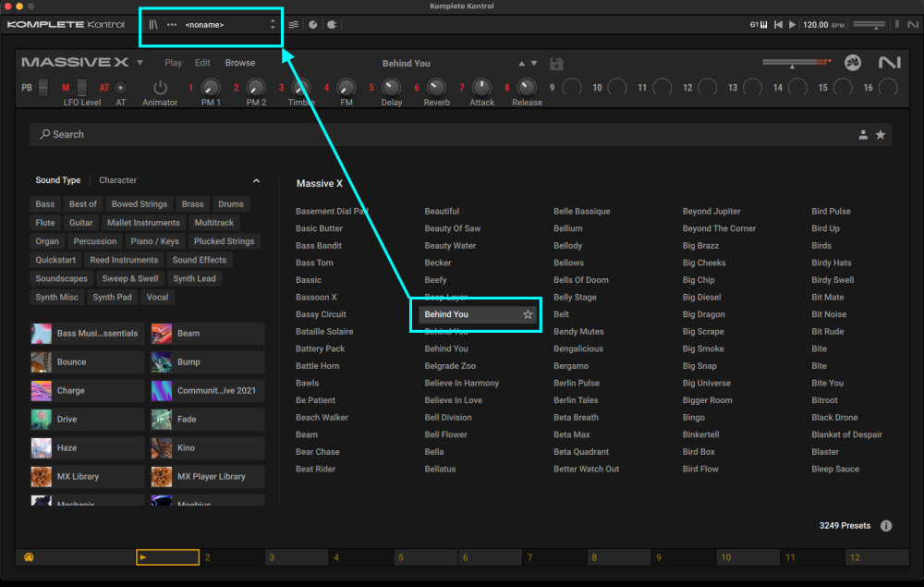Filter by Piano / Keys tag
The image size is (924, 587).
pyautogui.click(x=155, y=241)
